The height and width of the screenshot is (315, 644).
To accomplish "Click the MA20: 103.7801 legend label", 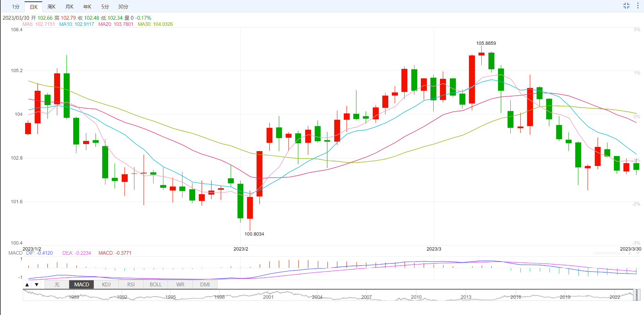I will pyautogui.click(x=116, y=24).
